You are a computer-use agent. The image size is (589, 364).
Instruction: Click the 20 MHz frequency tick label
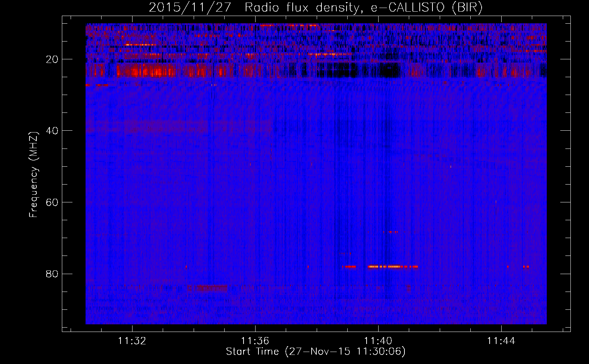52,59
